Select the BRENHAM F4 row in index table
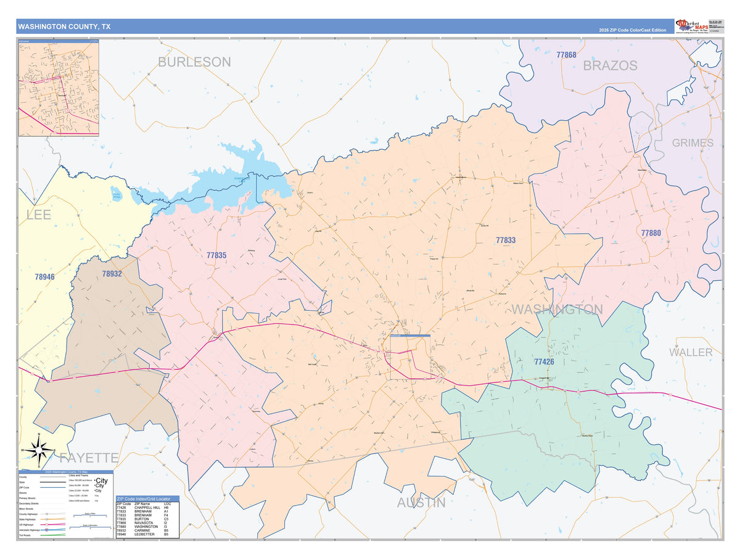The width and height of the screenshot is (740, 560). click(147, 515)
